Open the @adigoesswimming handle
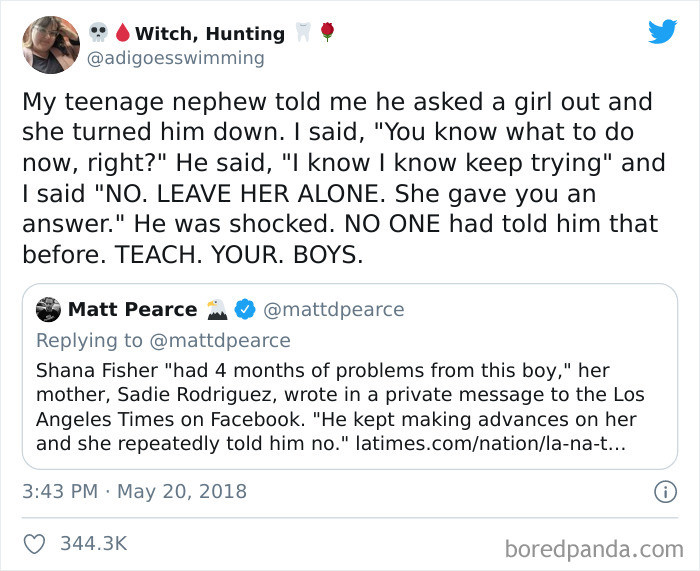 pos(177,58)
